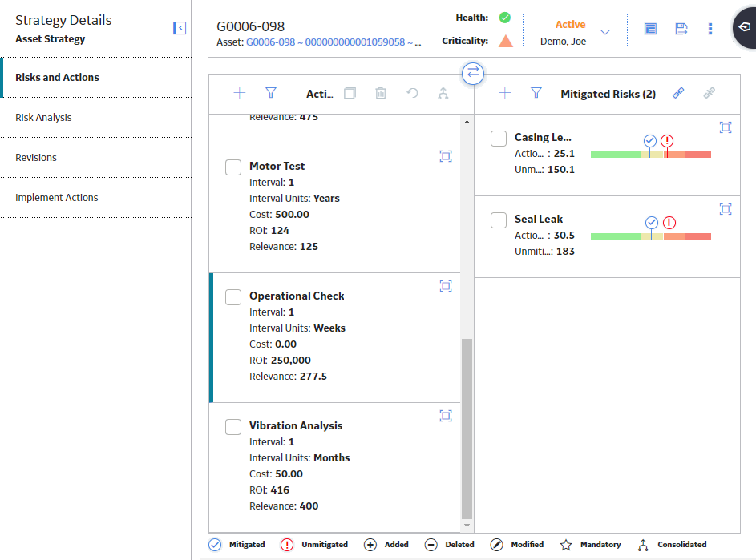
Task: Open the Implement Actions section
Action: [96, 198]
